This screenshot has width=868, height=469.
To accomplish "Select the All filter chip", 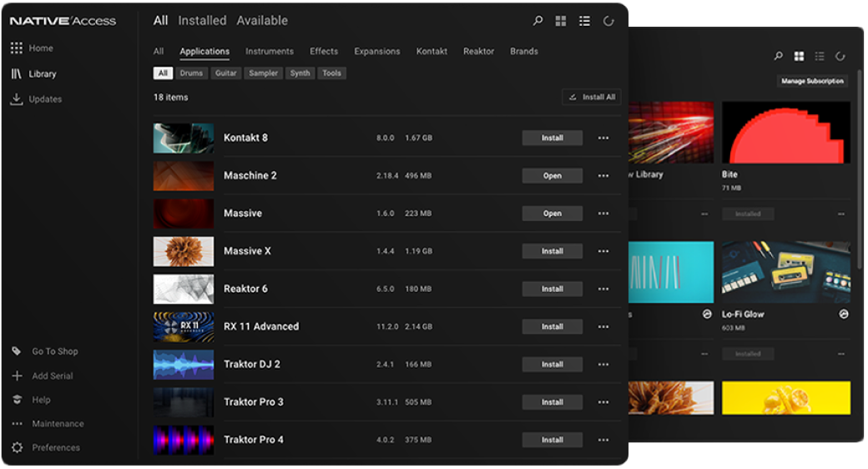I will coord(163,73).
